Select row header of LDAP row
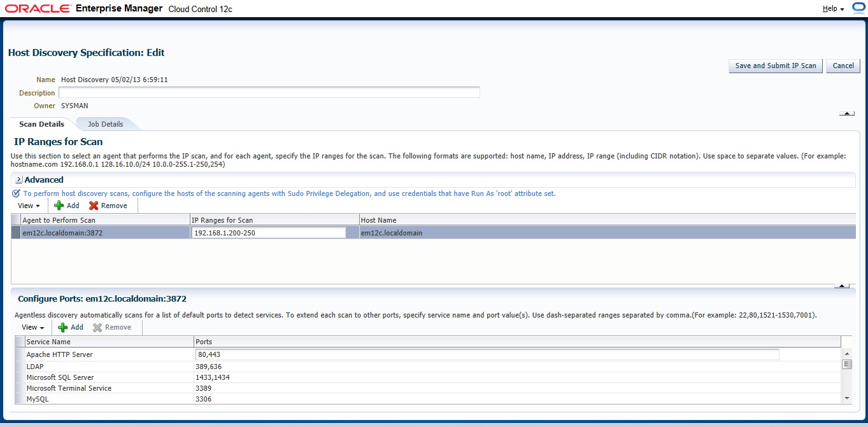The height and width of the screenshot is (427, 868). click(20, 367)
